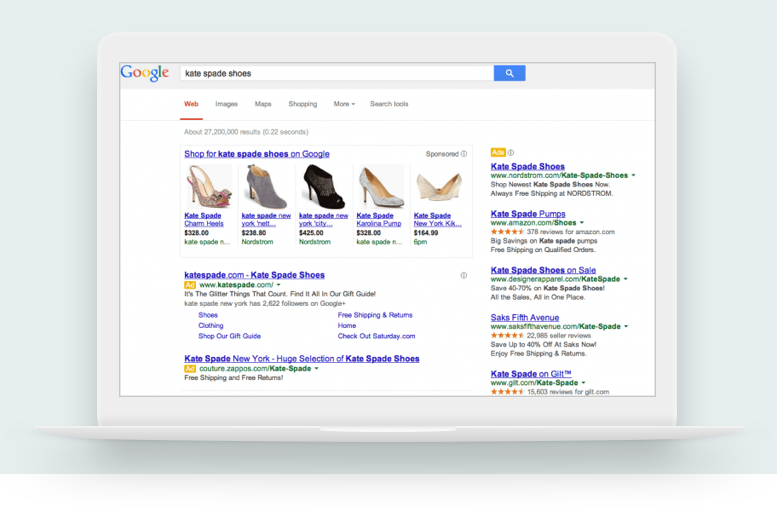
Task: Expand the dropdown arrow after saksfifthavenue.com/Kate-Spade
Action: (626, 327)
